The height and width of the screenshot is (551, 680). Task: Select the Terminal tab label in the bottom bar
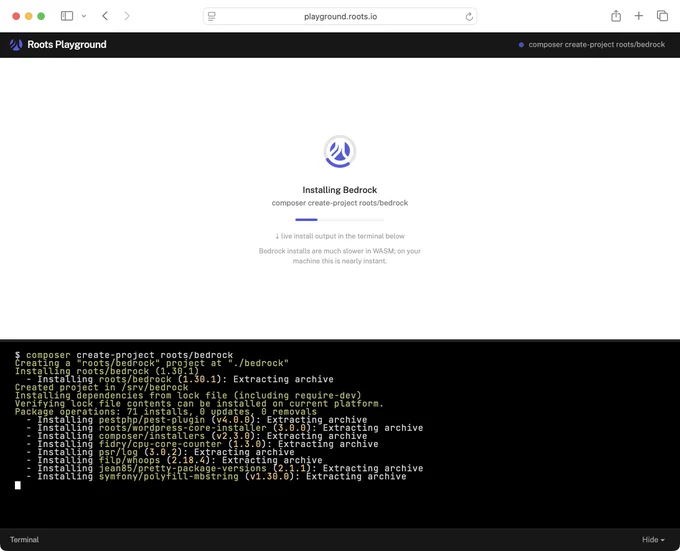pos(24,540)
